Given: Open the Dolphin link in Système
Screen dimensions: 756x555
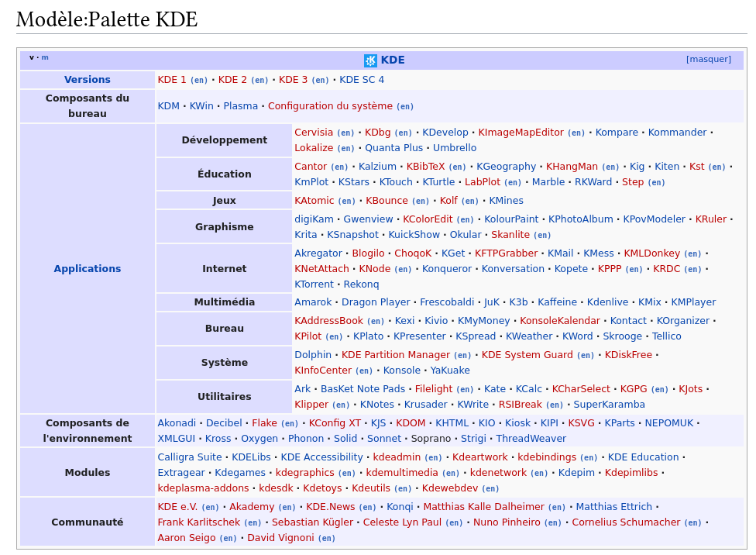Looking at the screenshot, I should tap(313, 355).
